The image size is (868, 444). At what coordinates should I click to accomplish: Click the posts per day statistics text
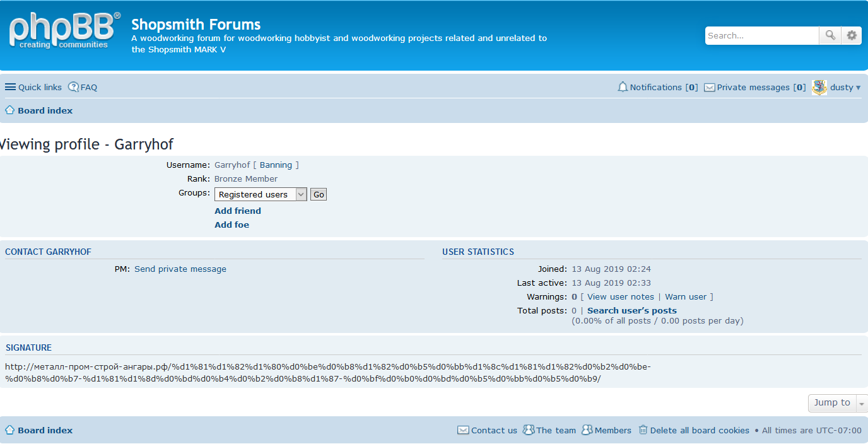tap(657, 320)
